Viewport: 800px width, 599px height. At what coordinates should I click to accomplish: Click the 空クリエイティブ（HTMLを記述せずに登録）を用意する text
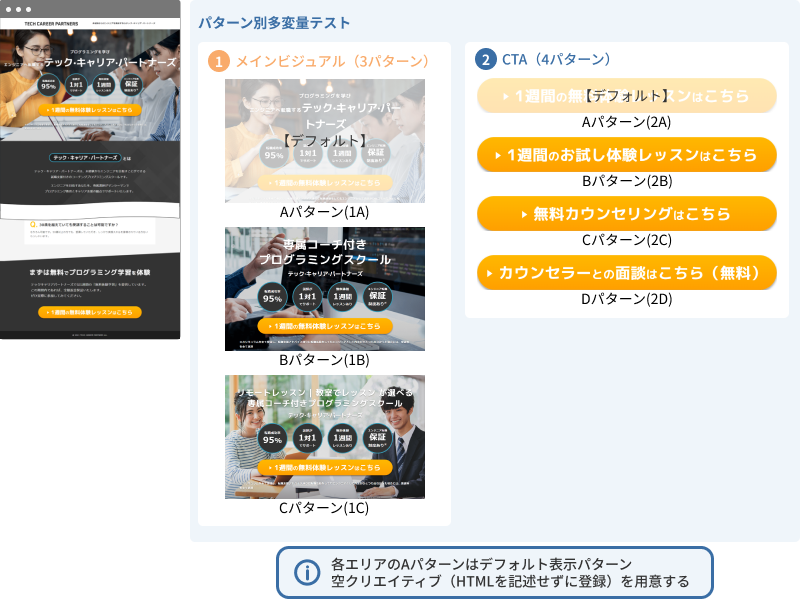pyautogui.click(x=510, y=581)
